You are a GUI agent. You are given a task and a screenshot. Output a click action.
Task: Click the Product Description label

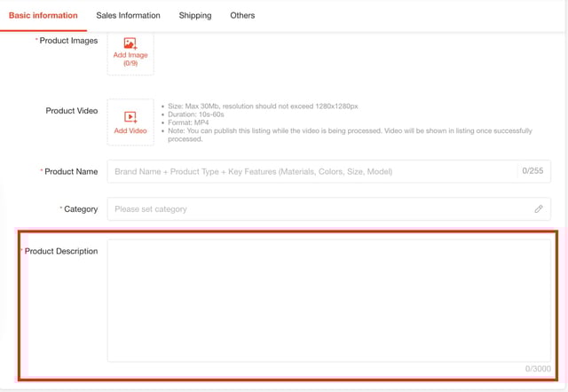(x=61, y=251)
